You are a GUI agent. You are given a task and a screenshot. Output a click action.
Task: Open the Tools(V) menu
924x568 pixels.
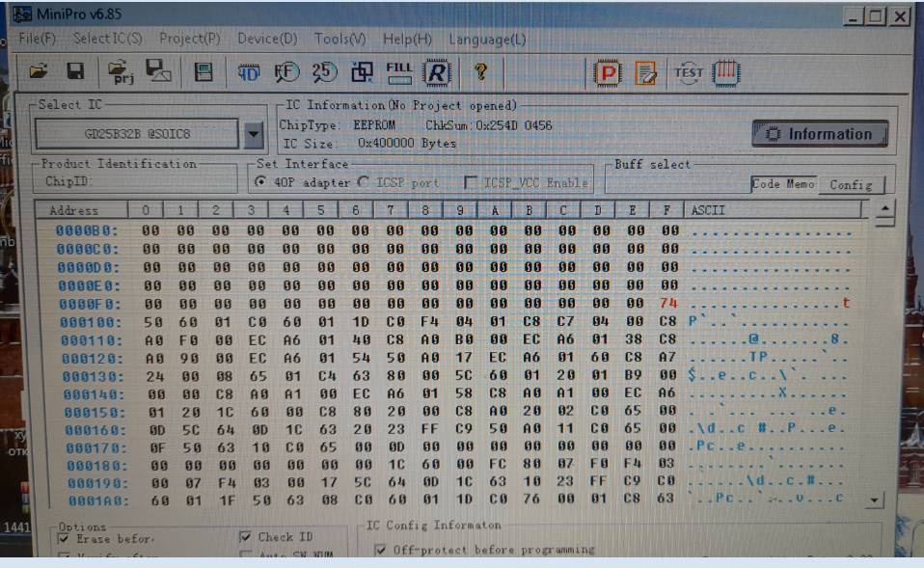(340, 39)
